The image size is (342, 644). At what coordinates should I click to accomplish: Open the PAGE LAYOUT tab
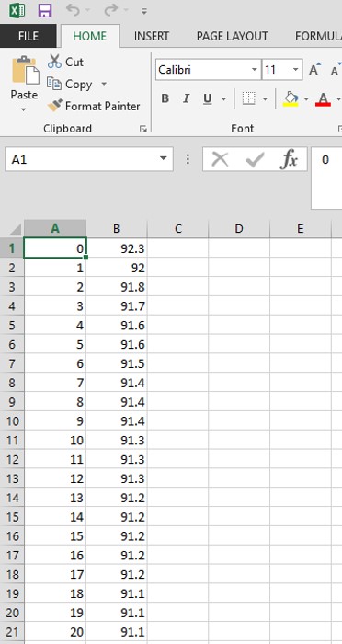[x=232, y=36]
